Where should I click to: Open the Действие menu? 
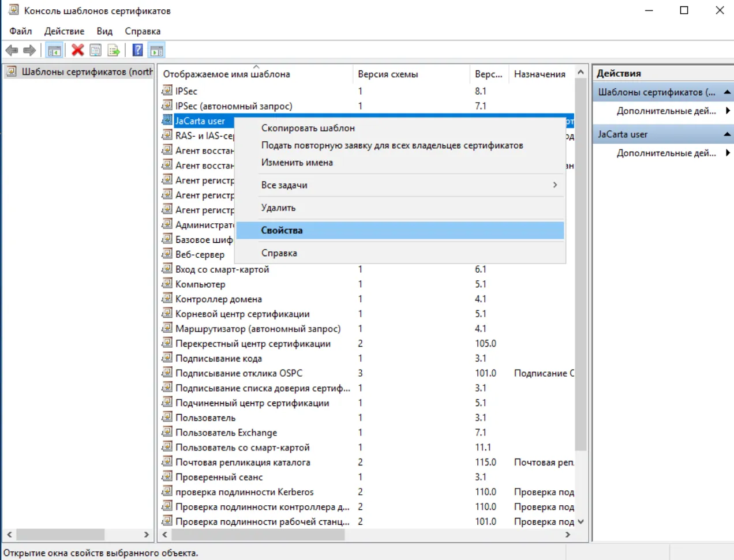[64, 31]
